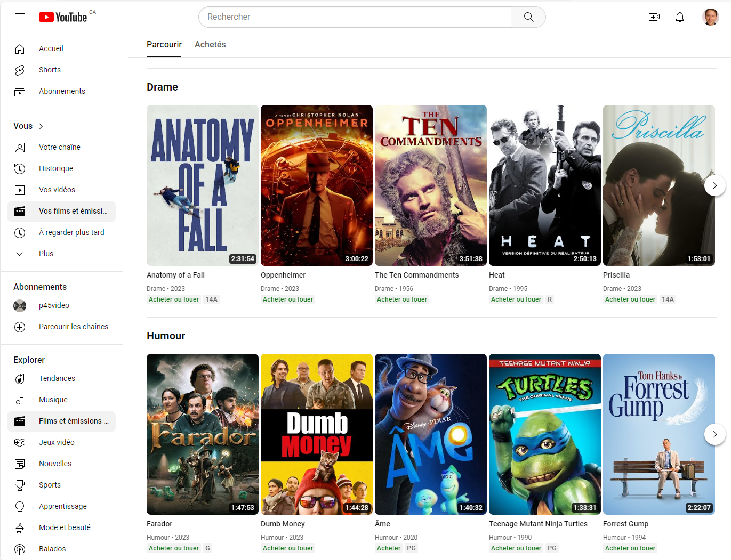Click the Humour section heading
The image size is (731, 560).
click(166, 336)
